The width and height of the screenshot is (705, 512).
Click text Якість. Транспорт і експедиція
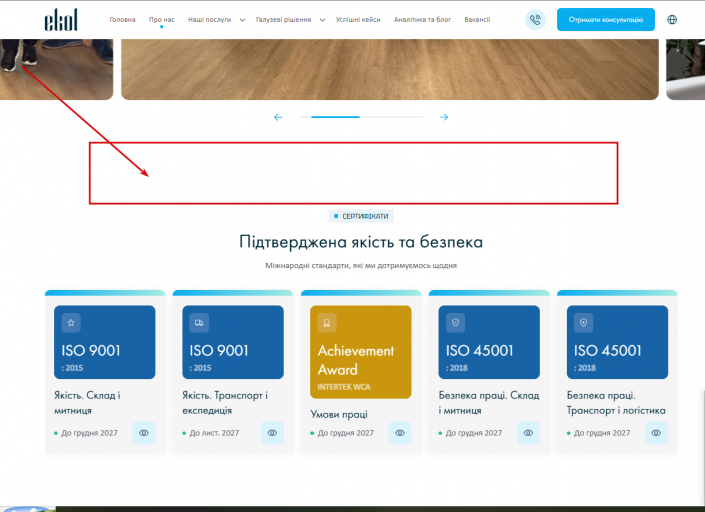pos(225,403)
